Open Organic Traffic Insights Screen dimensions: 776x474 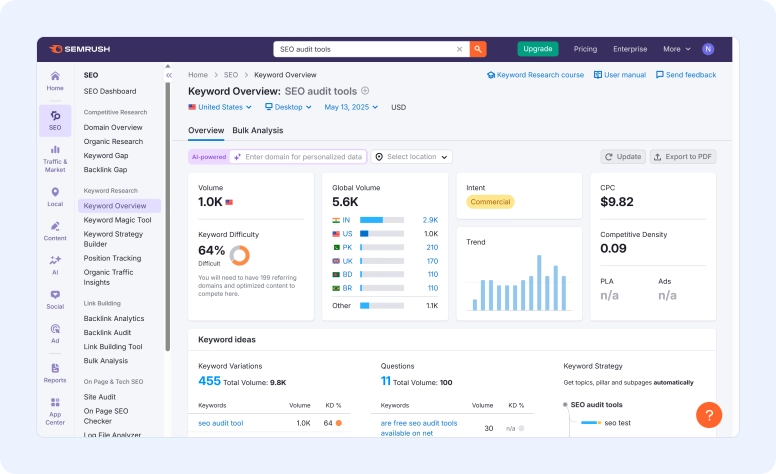[x=108, y=277]
